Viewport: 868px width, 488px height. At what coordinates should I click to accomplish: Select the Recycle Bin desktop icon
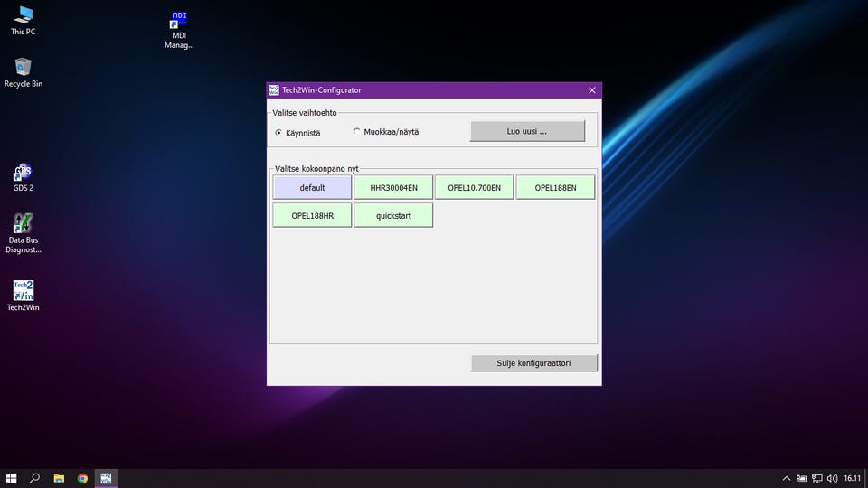pyautogui.click(x=24, y=72)
